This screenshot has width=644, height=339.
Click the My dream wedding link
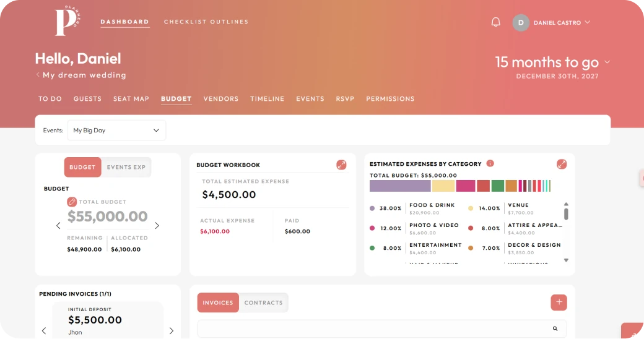pos(84,75)
